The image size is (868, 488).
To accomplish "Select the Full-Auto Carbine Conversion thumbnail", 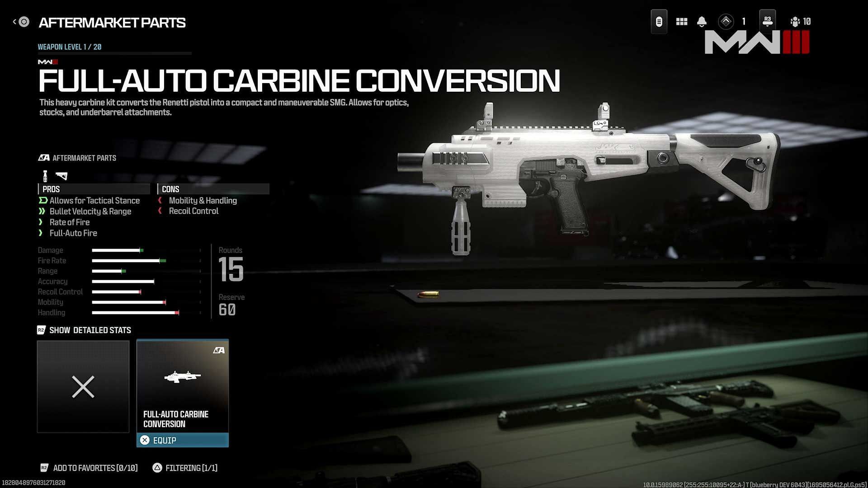I will (x=183, y=386).
